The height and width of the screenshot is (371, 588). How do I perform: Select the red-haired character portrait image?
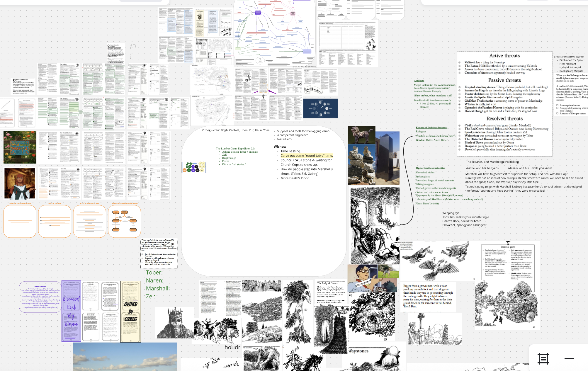point(20,184)
